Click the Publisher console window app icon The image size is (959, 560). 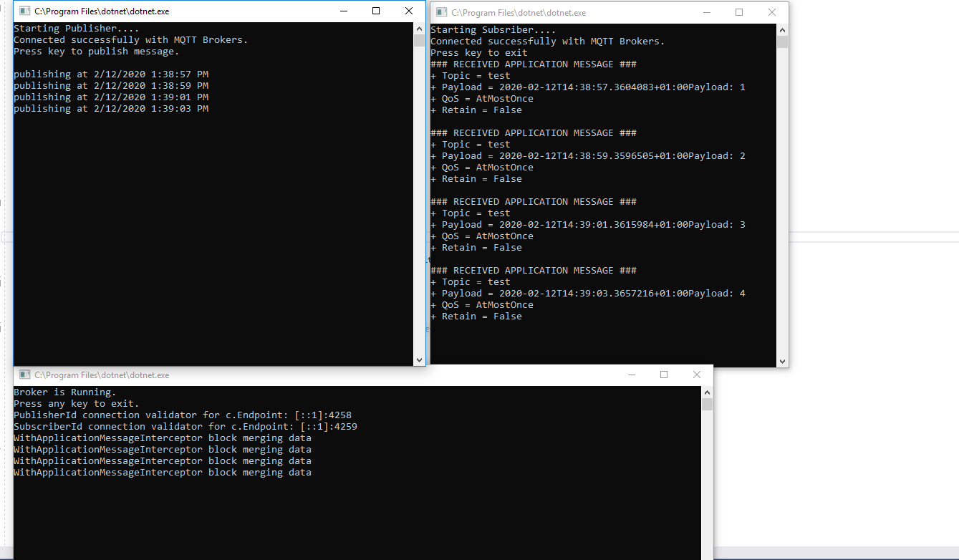click(24, 11)
